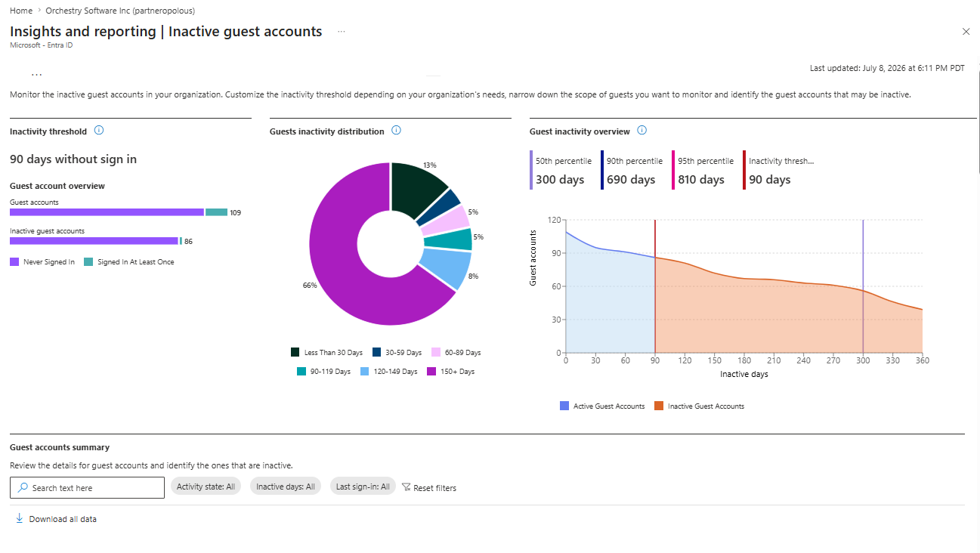Click the 90-119 Days legend swatch

click(301, 372)
